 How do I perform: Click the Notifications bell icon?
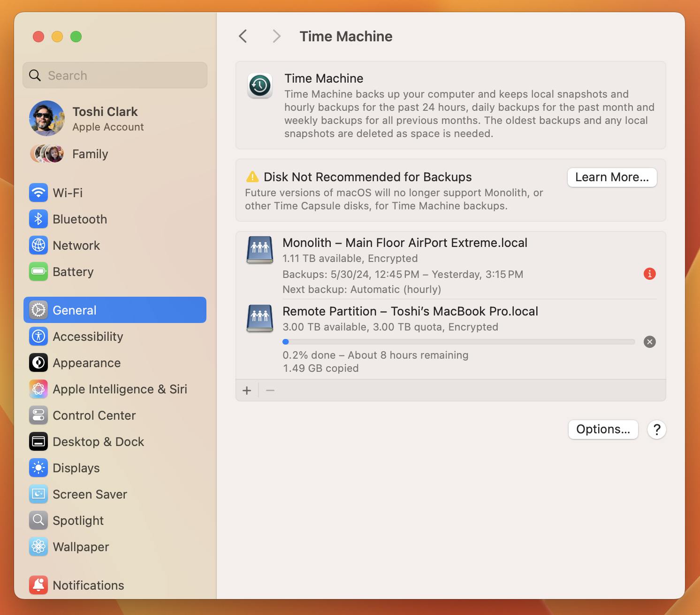click(38, 585)
